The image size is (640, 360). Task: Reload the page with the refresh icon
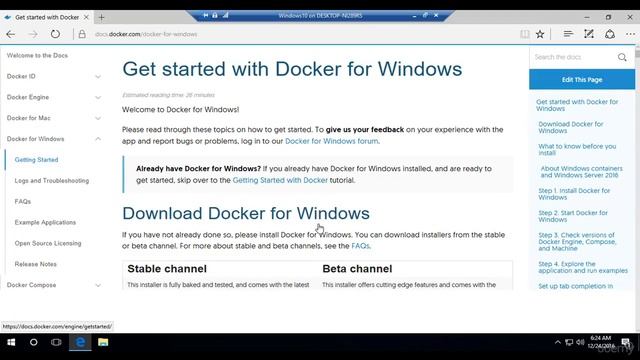(x=55, y=34)
